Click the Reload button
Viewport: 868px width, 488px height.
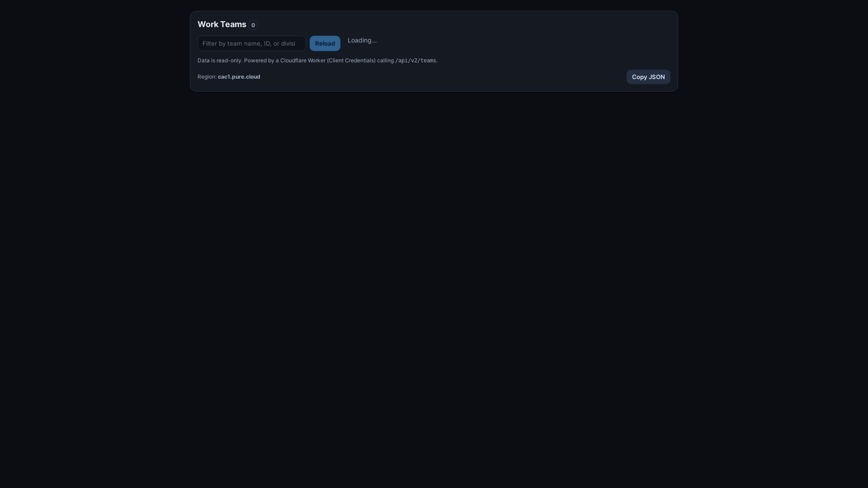tap(325, 43)
